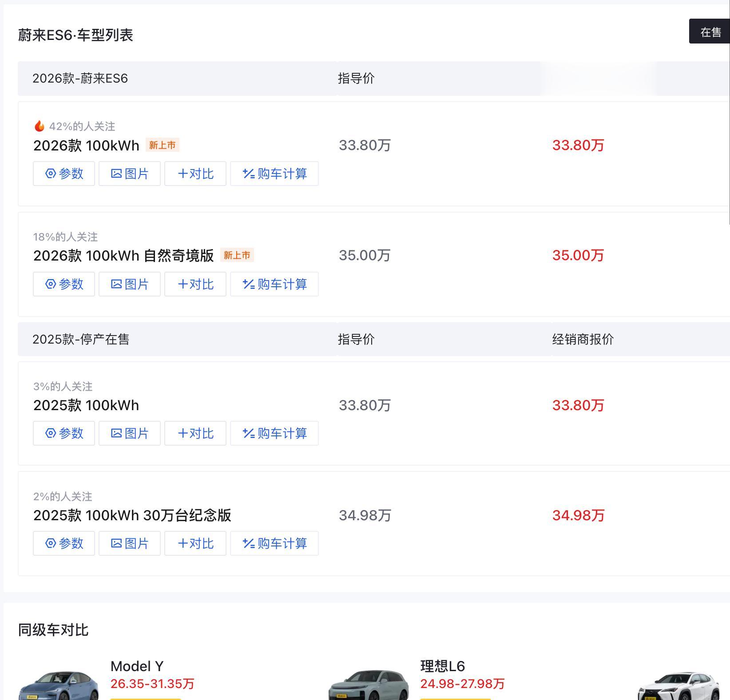Click the Model Y car thumbnail

[x=59, y=686]
